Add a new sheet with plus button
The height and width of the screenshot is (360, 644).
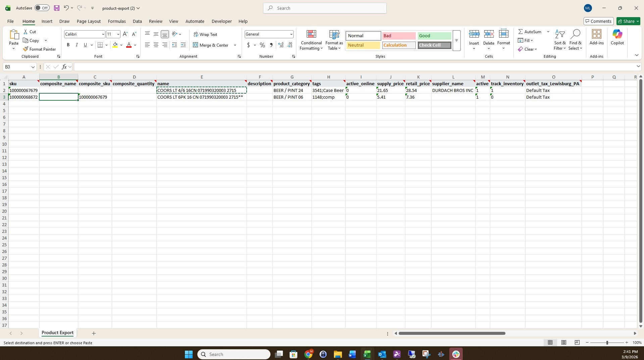(94, 333)
